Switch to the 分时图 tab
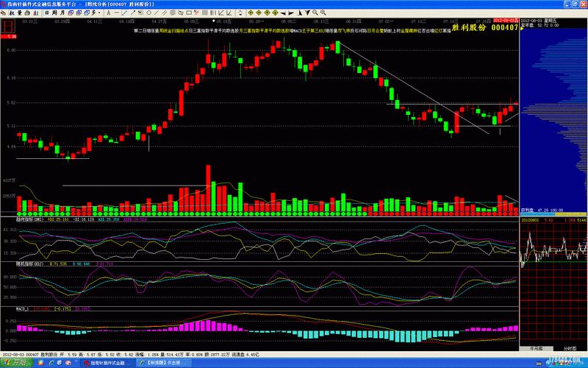Viewport: 588px width, 368px height. click(x=570, y=348)
